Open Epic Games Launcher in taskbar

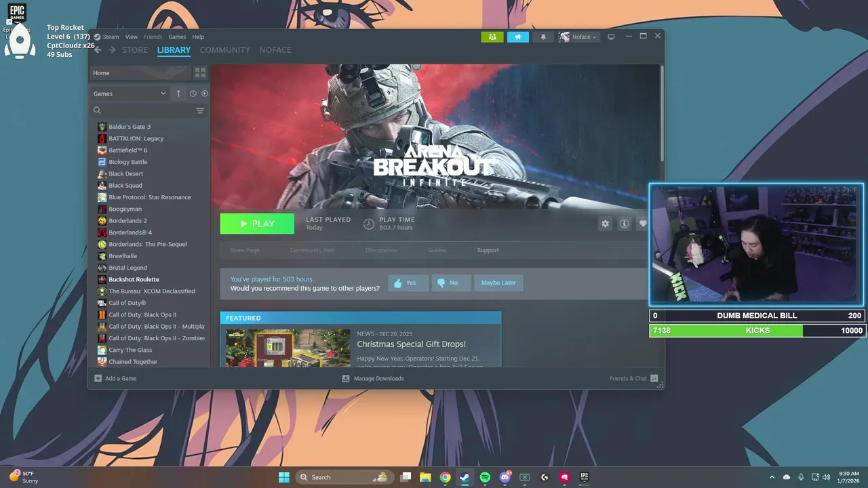584,477
